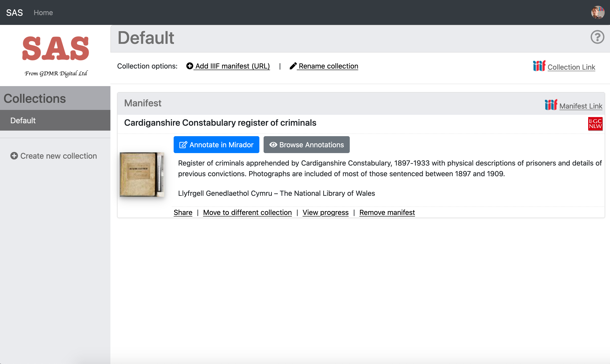Go to Home in the navbar
The width and height of the screenshot is (610, 364).
(43, 12)
